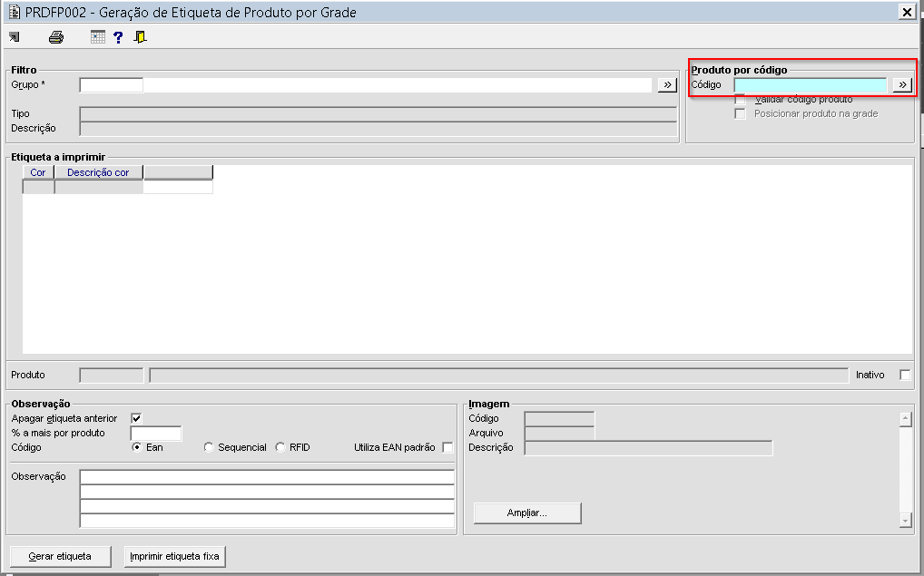Click the Grupo code input field
The height and width of the screenshot is (576, 924).
[112, 84]
